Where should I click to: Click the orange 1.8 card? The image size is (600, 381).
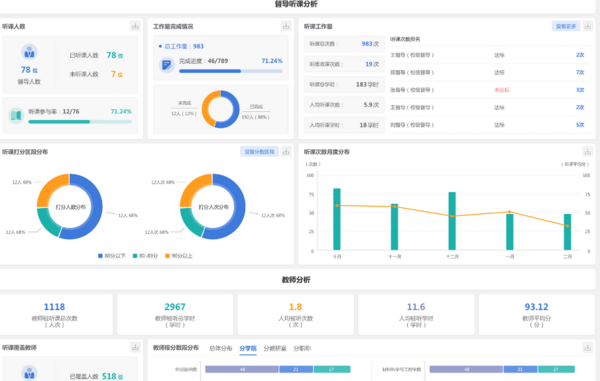(295, 314)
